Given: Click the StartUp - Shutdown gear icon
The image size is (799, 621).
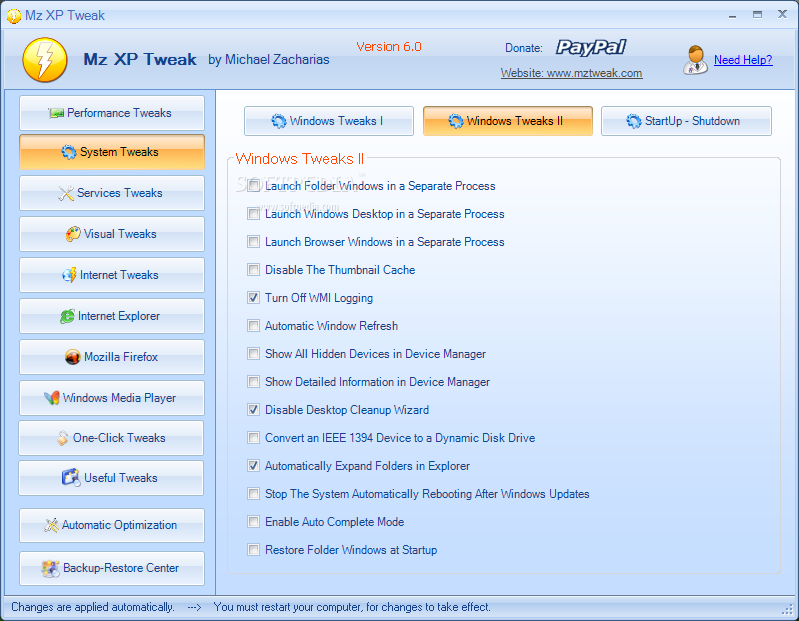Looking at the screenshot, I should (633, 121).
